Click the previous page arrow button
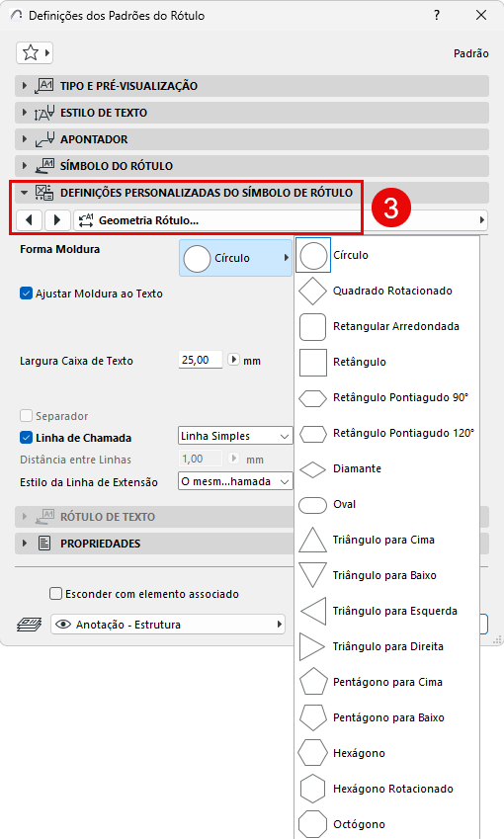Screen dimensions: 504x839 30,220
